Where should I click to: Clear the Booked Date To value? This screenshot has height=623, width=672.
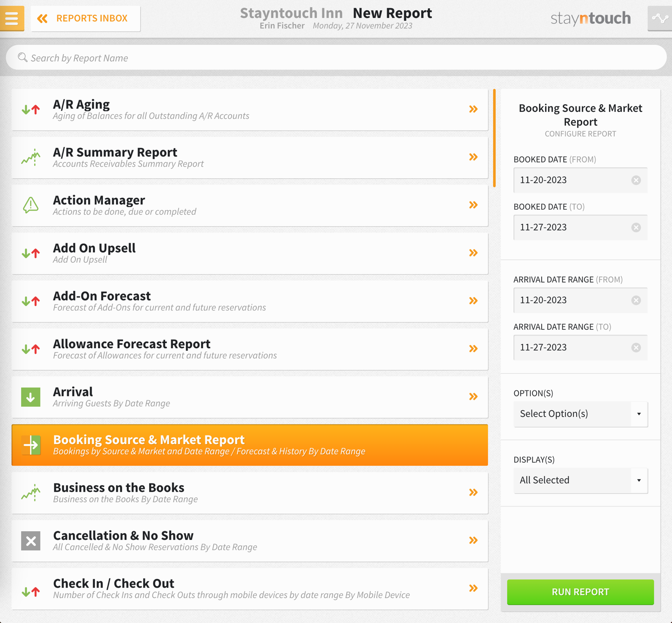636,228
